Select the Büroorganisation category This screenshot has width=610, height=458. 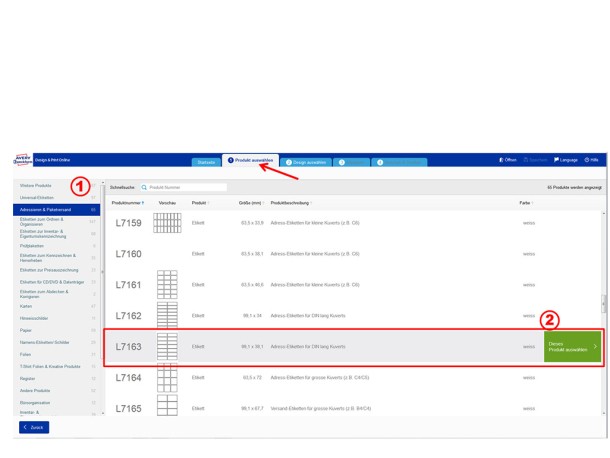pyautogui.click(x=56, y=403)
